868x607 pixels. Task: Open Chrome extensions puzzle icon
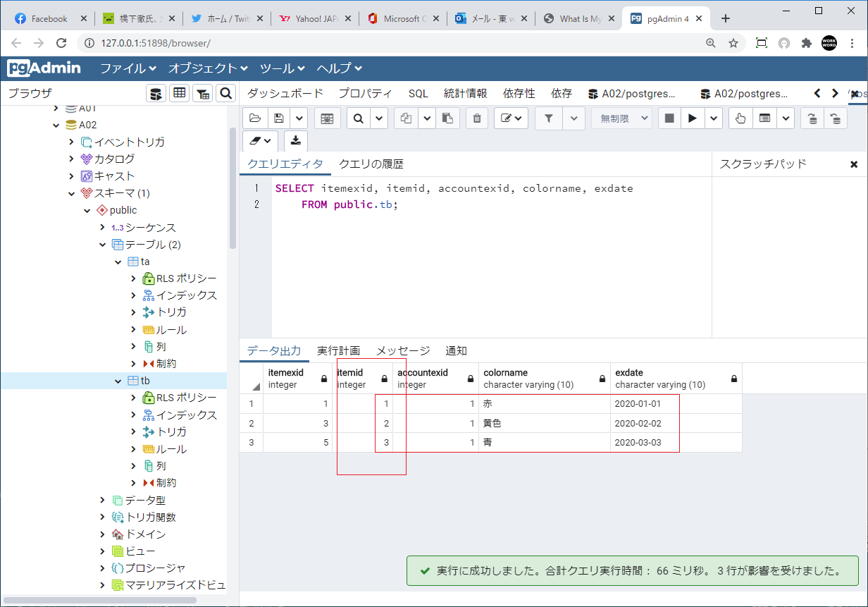tap(807, 43)
